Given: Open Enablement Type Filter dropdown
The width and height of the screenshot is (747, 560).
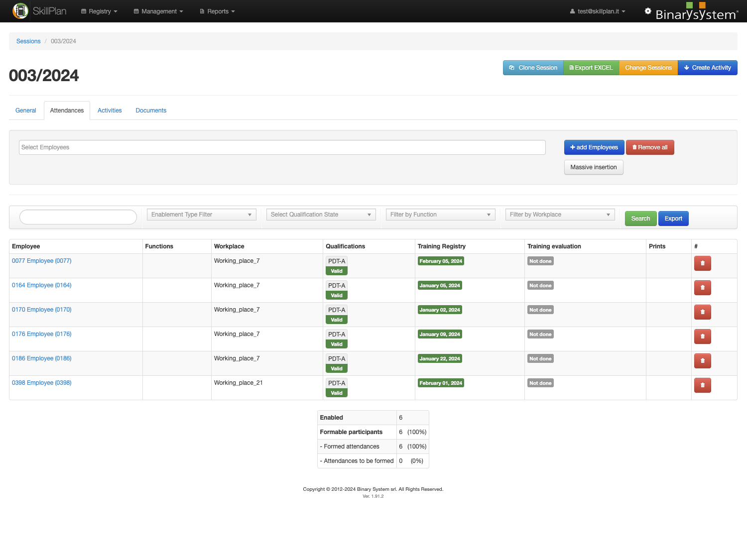Looking at the screenshot, I should pyautogui.click(x=201, y=215).
